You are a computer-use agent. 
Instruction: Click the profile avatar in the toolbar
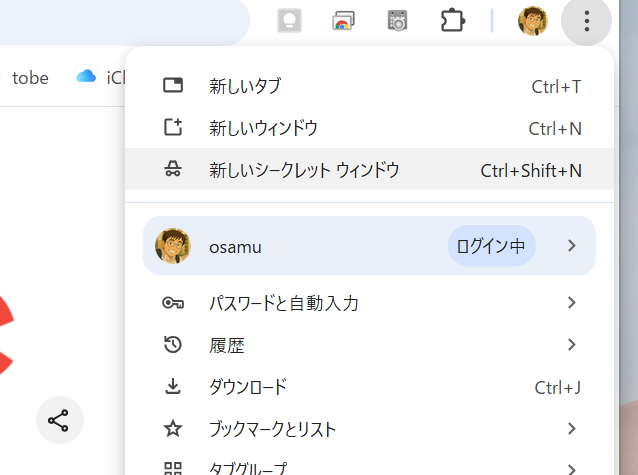tap(532, 21)
